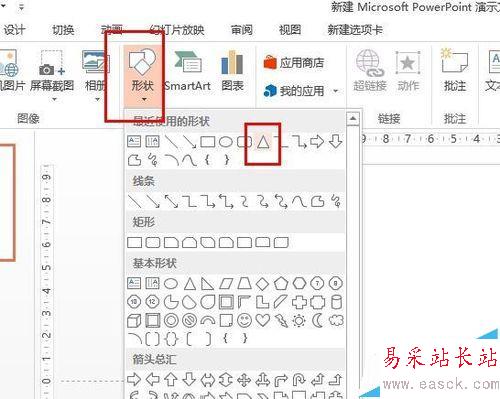Switch to the 设计 tab
The width and height of the screenshot is (500, 399).
15,30
